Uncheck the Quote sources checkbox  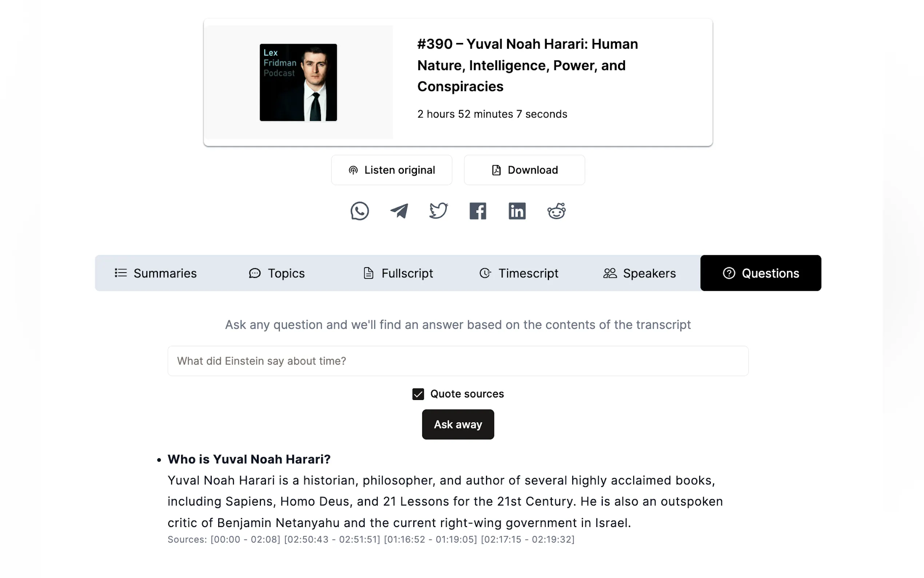click(x=418, y=394)
